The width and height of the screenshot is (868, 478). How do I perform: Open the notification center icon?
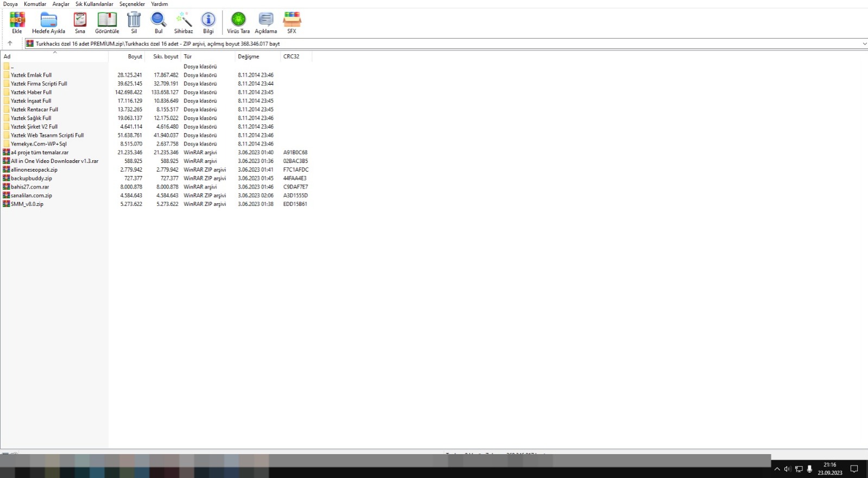(x=854, y=469)
